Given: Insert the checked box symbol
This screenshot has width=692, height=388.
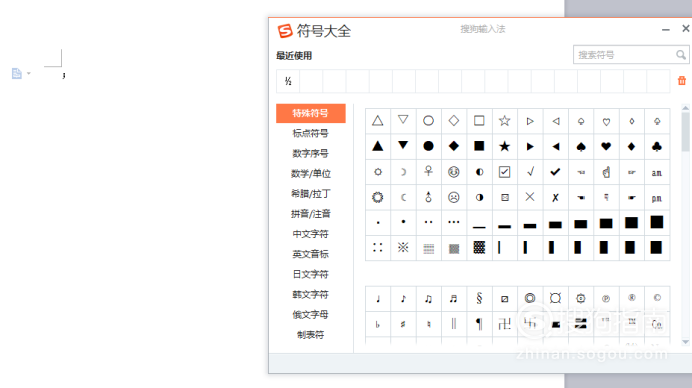Looking at the screenshot, I should (x=504, y=172).
